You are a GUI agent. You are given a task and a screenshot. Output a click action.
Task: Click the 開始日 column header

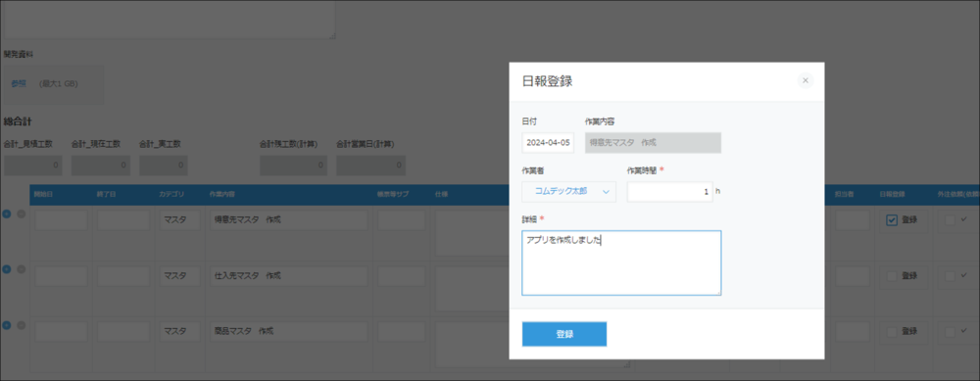[44, 194]
